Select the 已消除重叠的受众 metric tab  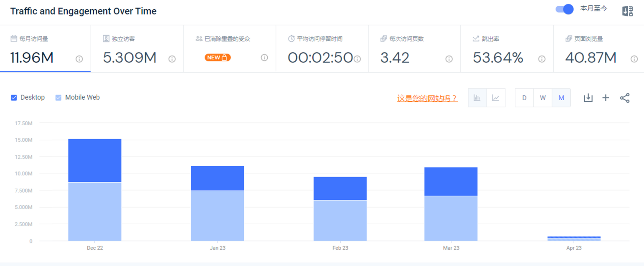230,49
